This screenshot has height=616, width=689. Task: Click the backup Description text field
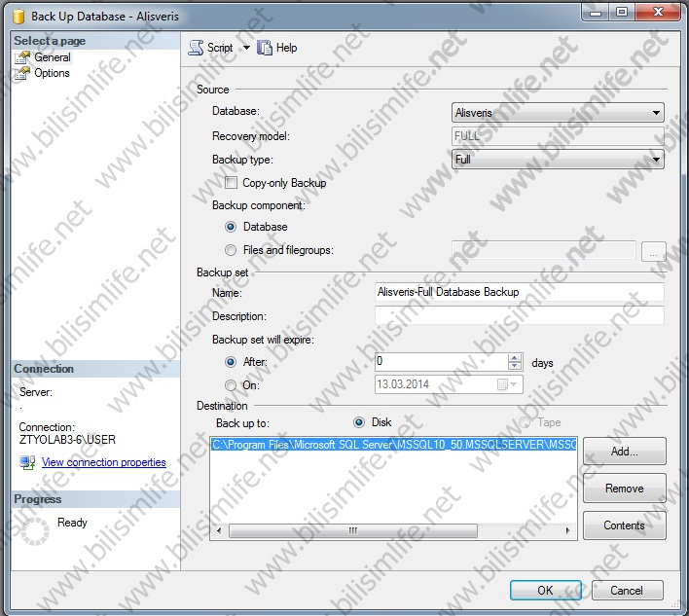point(519,316)
